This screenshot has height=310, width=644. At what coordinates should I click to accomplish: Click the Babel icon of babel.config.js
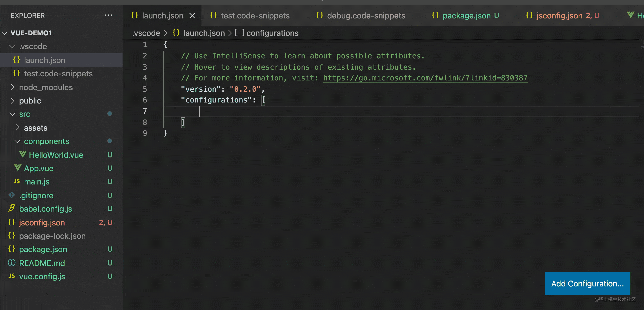[x=12, y=208]
